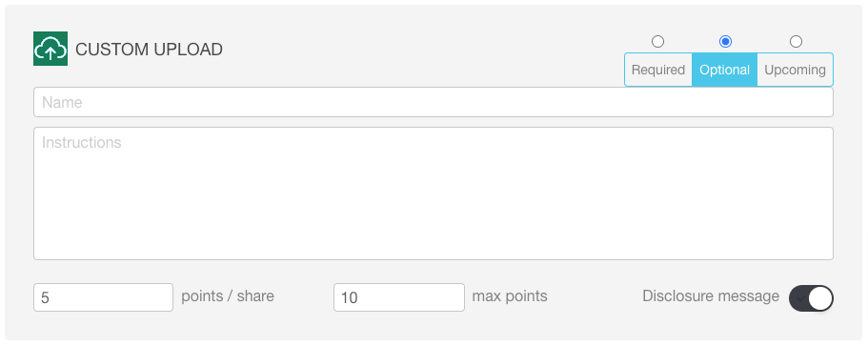Click the max points field showing 10
Image resolution: width=868 pixels, height=346 pixels.
click(399, 297)
